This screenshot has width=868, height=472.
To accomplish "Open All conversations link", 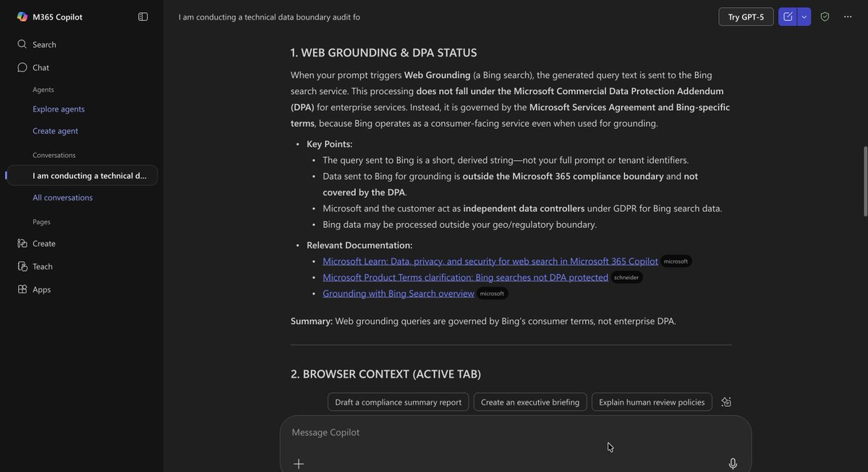I will click(x=62, y=198).
